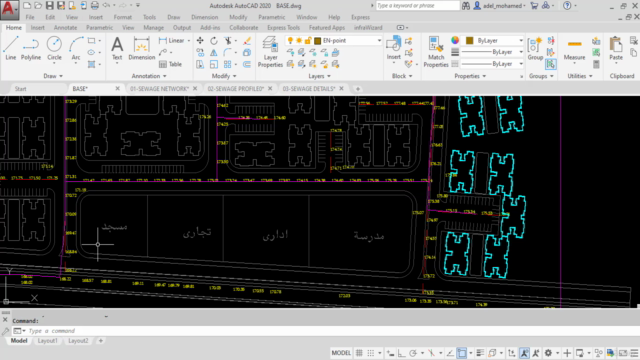Image resolution: width=640 pixels, height=360 pixels.
Task: Open the Linear dimension dropdown arrow
Action: point(189,40)
